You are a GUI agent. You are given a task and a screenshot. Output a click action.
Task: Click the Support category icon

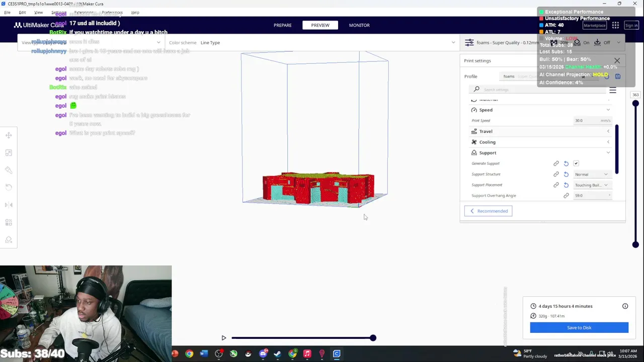tap(474, 153)
